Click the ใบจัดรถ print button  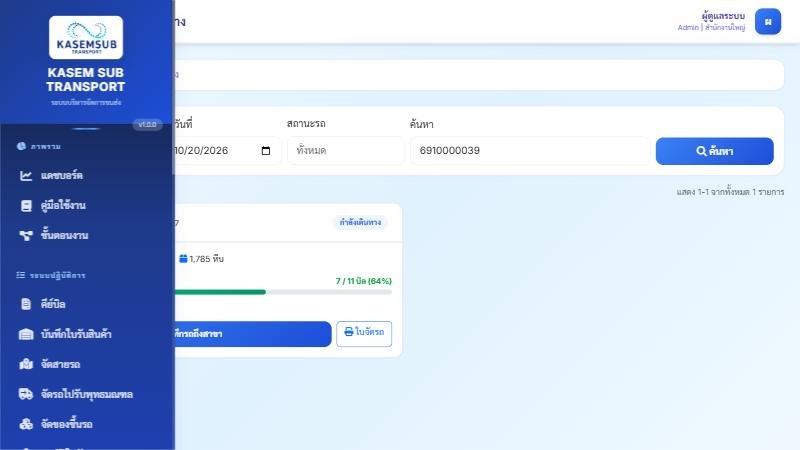pyautogui.click(x=364, y=334)
